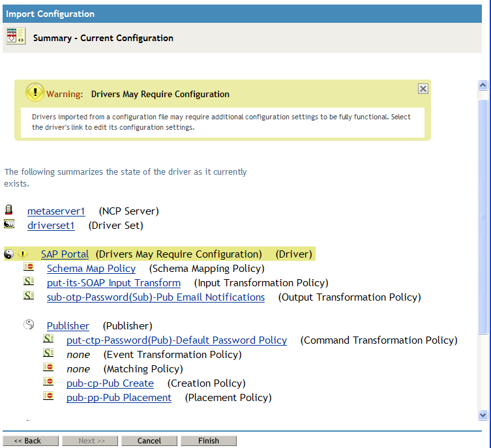Click the Publisher channel icon
This screenshot has height=448, width=491.
tap(29, 325)
